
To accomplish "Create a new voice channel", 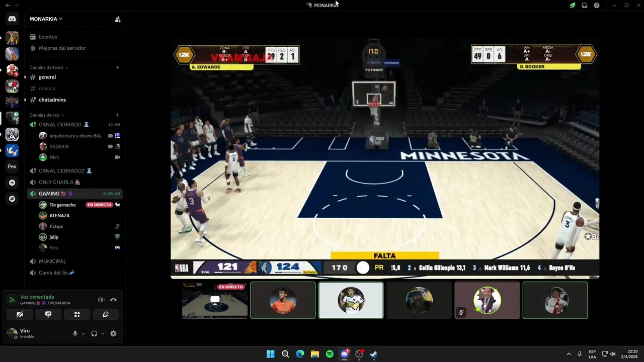I will click(117, 115).
